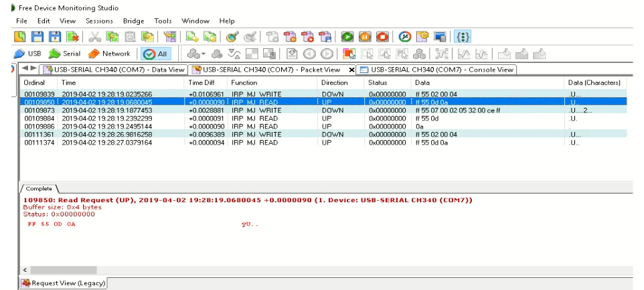Click the New session toolbar icon
644x290 pixels.
19,37
